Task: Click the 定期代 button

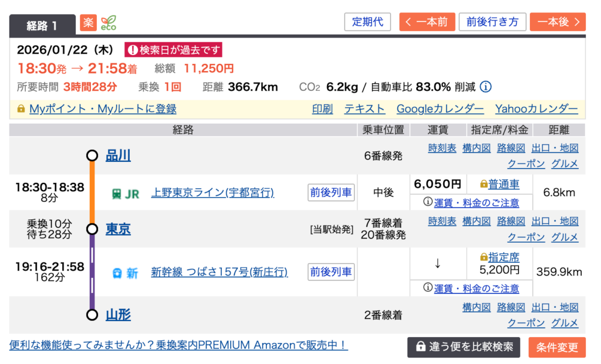Action: pos(367,22)
